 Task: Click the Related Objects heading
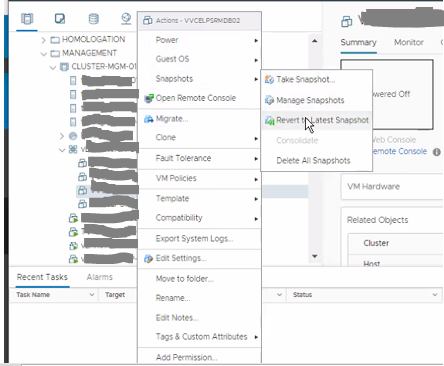point(377,220)
